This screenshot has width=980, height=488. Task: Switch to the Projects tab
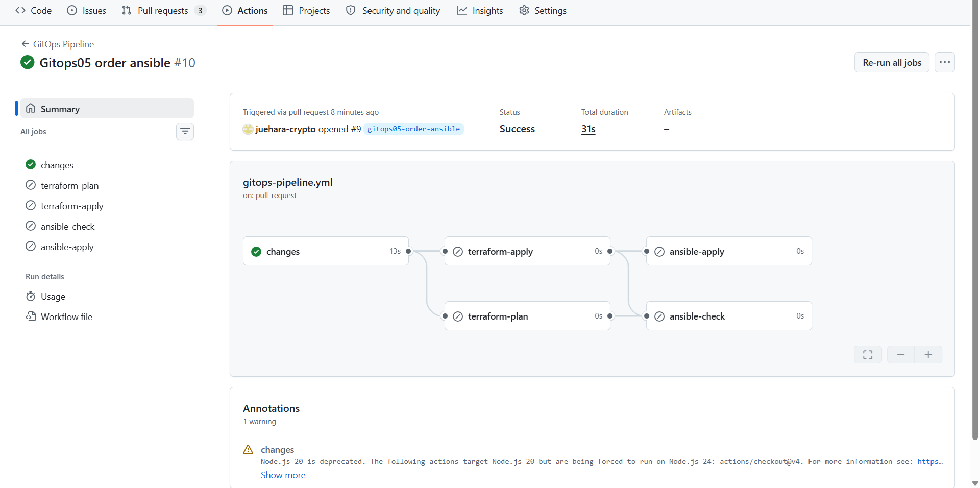[x=307, y=10]
